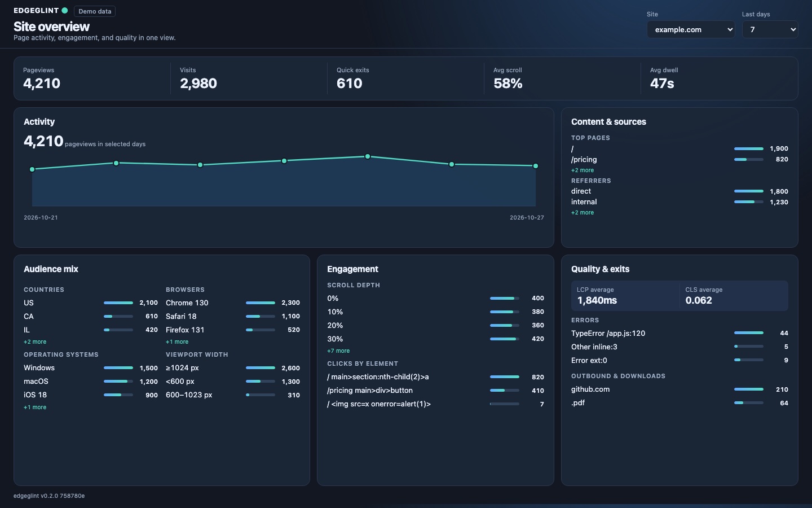Image resolution: width=812 pixels, height=508 pixels.
Task: Select Other inline:3 error row
Action: pyautogui.click(x=679, y=347)
